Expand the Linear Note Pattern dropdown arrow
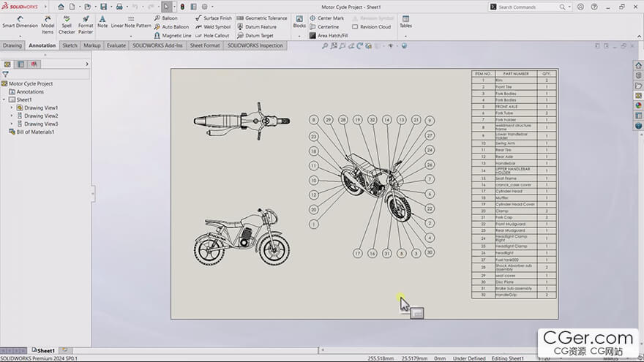 [131, 36]
